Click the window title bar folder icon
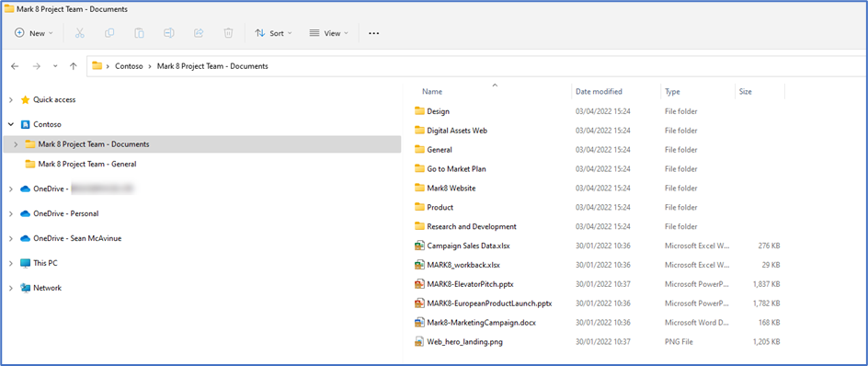868x366 pixels. (x=9, y=9)
